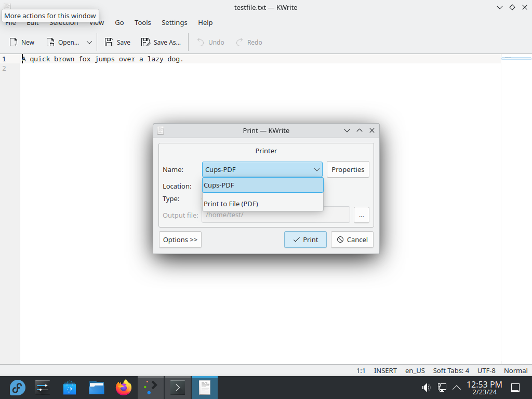
Task: Click the New document toolbar button
Action: 22,43
